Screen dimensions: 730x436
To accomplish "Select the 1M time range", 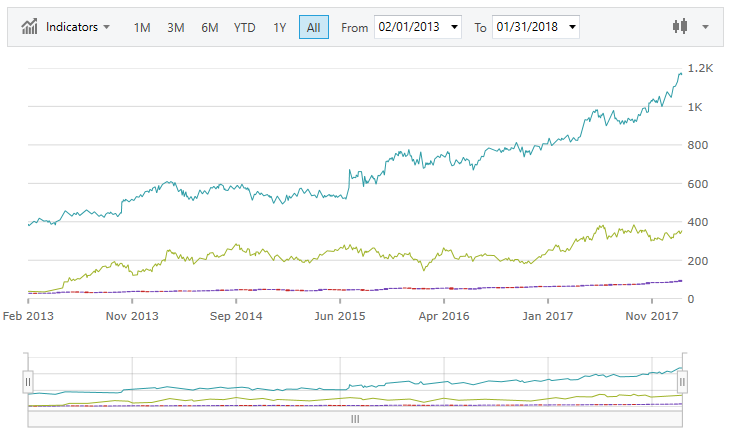I will tap(142, 27).
